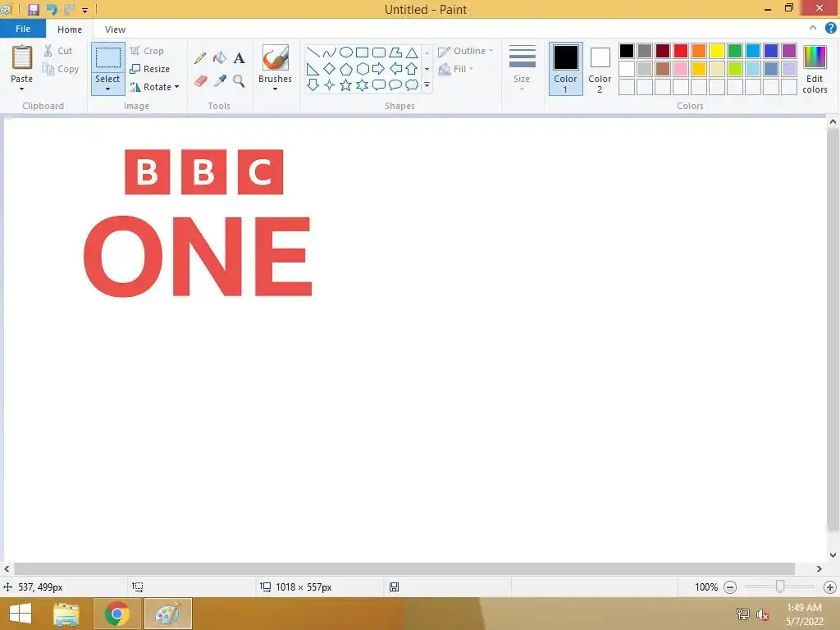Viewport: 840px width, 630px height.
Task: Click the Resize button
Action: (x=149, y=69)
